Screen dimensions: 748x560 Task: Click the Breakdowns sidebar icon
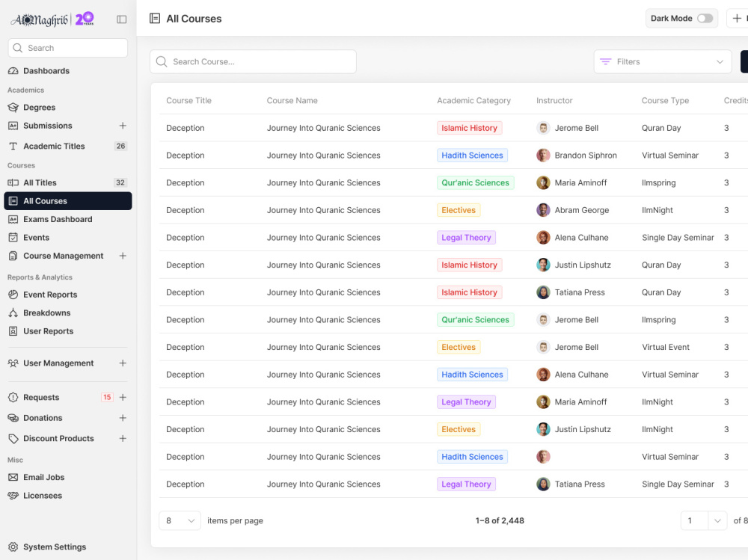[13, 313]
